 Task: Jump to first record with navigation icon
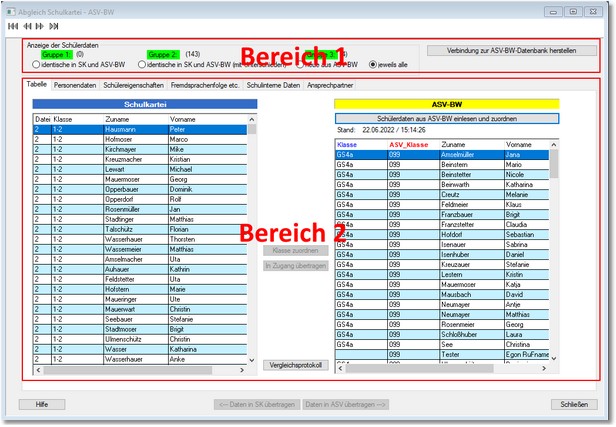tap(13, 26)
